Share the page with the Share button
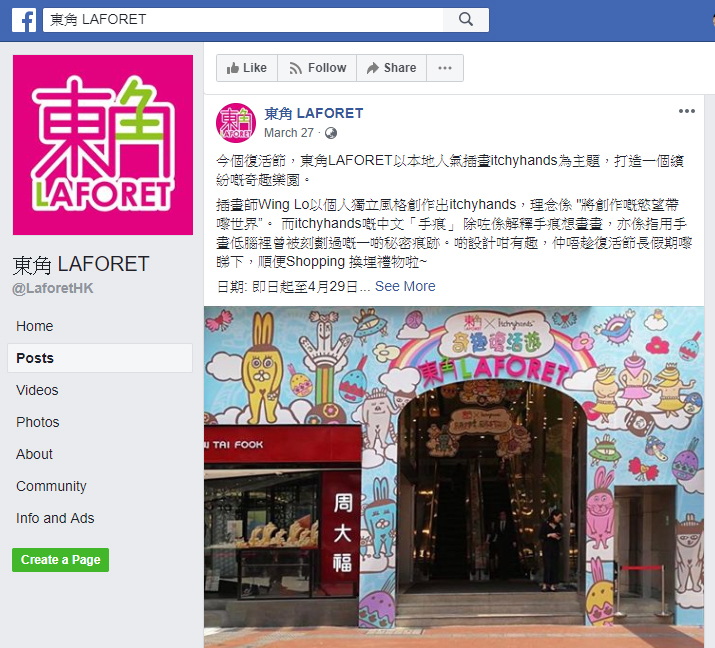715x648 pixels. 392,68
